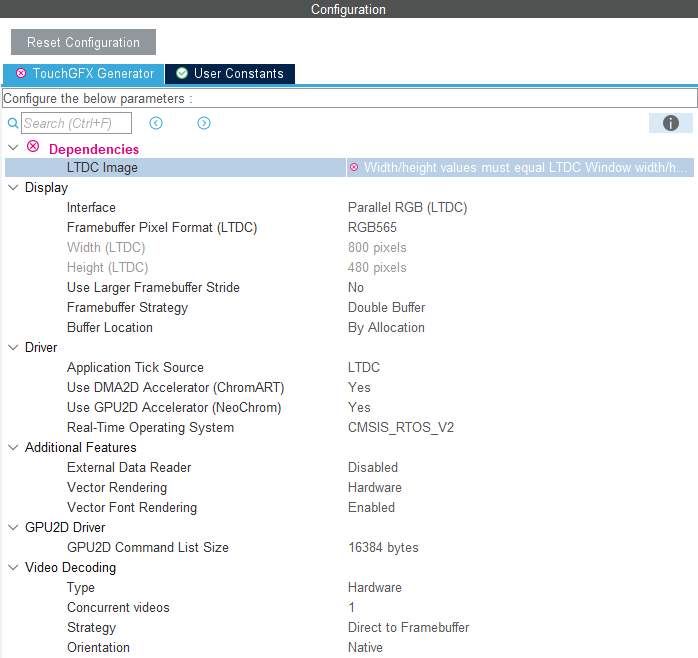Click the Dependencies error icon
This screenshot has width=698, height=658.
click(x=33, y=147)
